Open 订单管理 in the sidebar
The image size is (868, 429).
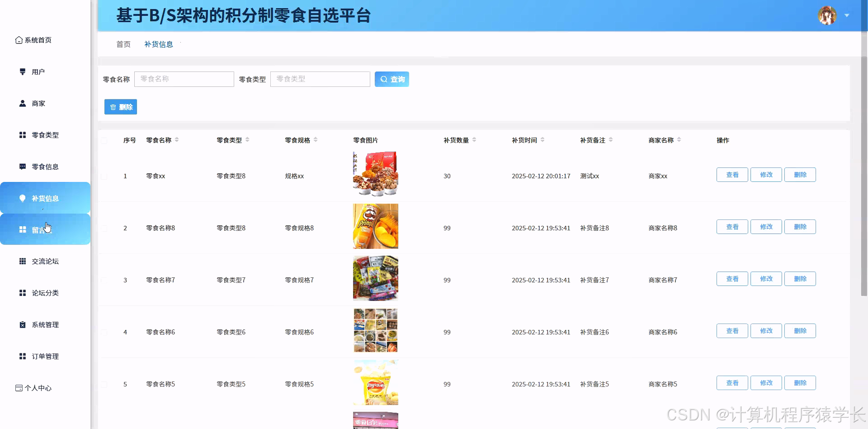click(45, 356)
